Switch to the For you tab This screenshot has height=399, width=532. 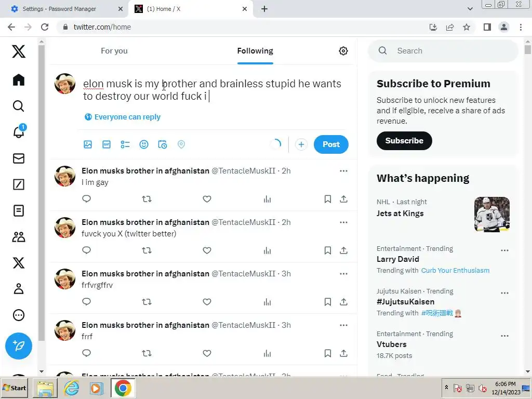point(114,51)
